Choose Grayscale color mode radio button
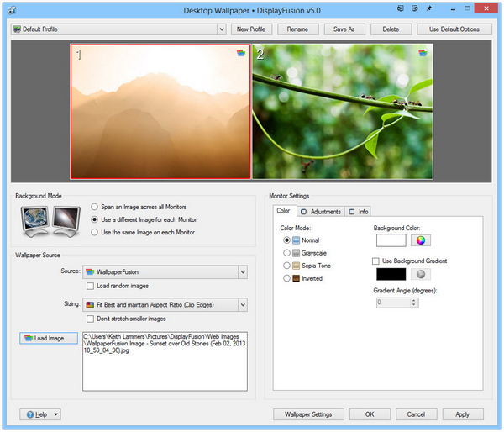504x432 pixels. (286, 253)
